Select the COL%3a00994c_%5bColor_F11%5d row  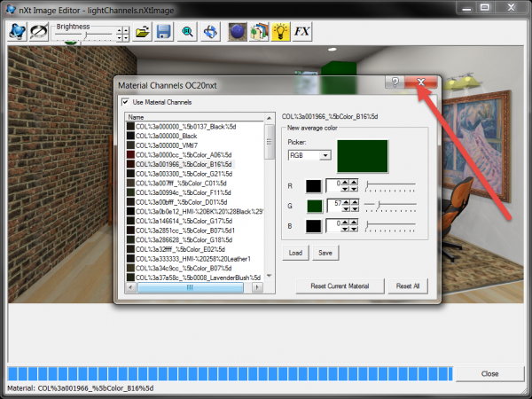coord(195,192)
